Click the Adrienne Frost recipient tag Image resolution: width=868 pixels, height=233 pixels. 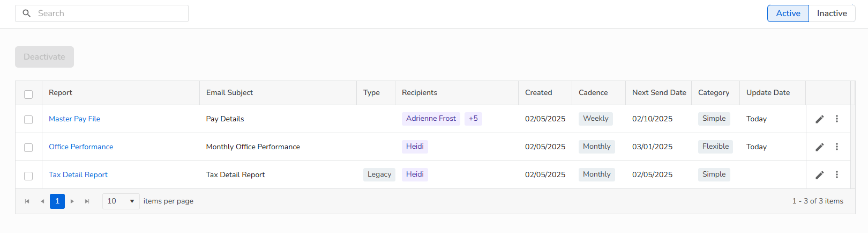point(431,119)
